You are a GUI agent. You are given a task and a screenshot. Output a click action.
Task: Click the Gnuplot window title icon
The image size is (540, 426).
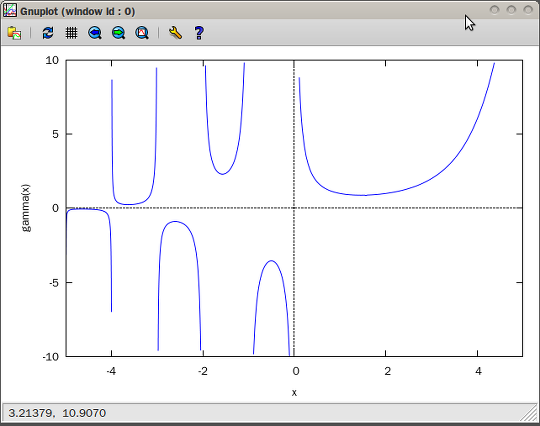10,11
